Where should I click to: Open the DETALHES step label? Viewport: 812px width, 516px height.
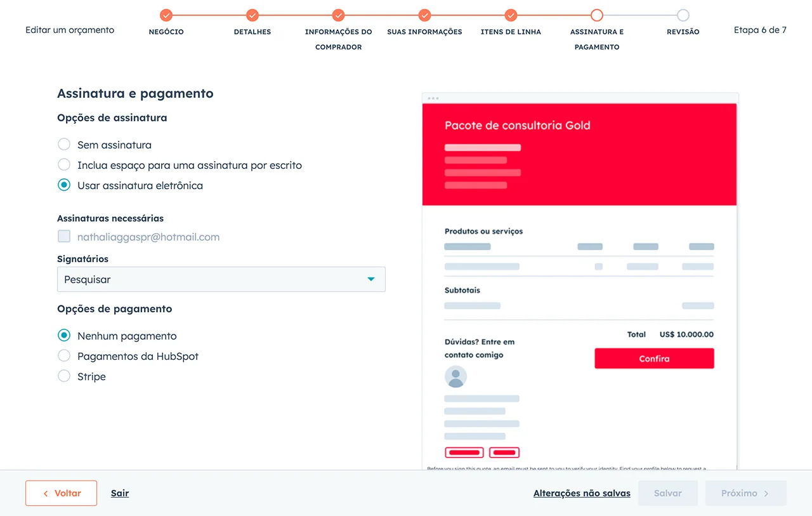pyautogui.click(x=252, y=32)
